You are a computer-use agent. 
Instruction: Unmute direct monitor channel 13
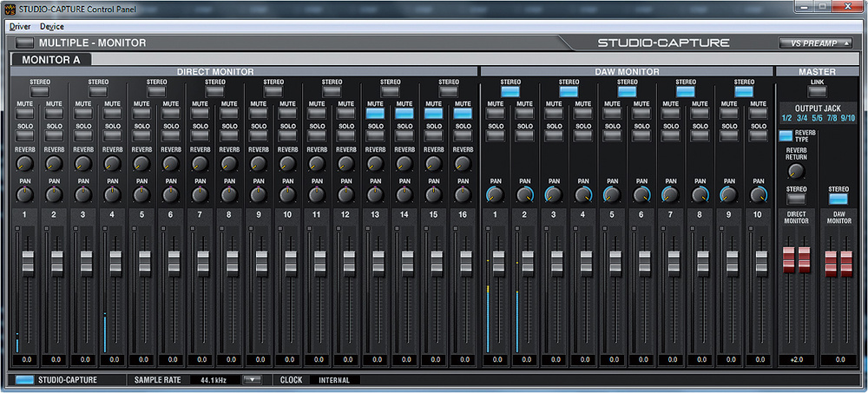[375, 113]
